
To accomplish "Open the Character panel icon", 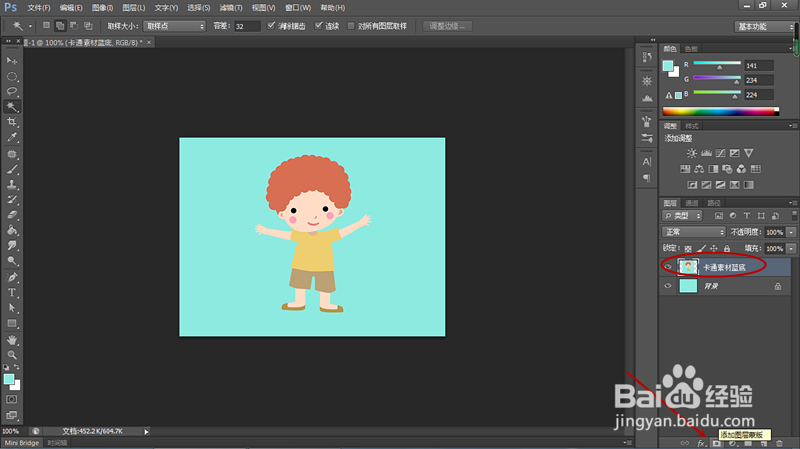I will tap(647, 162).
